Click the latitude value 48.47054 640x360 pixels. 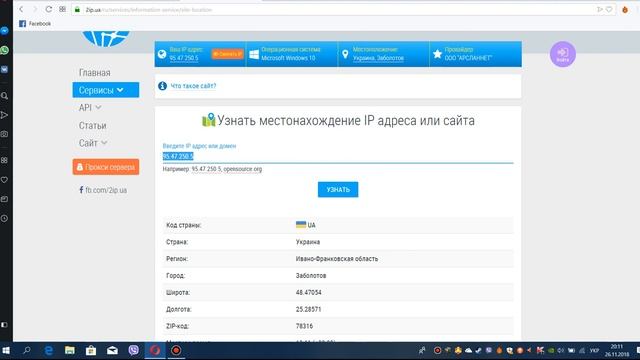tap(308, 292)
